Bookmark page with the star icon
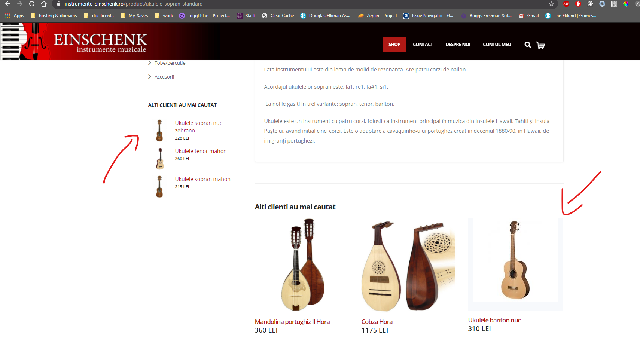This screenshot has width=640, height=364. [x=551, y=4]
